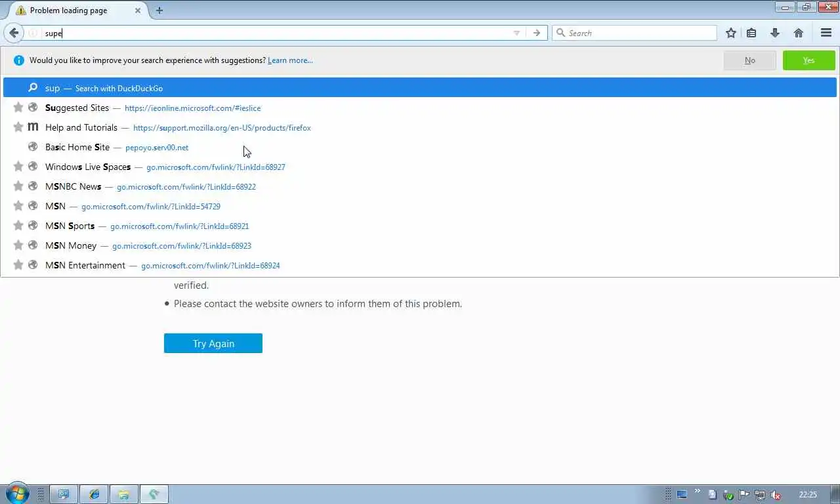Accept search suggestions with Yes button
Viewport: 840px width, 504px height.
tap(808, 60)
